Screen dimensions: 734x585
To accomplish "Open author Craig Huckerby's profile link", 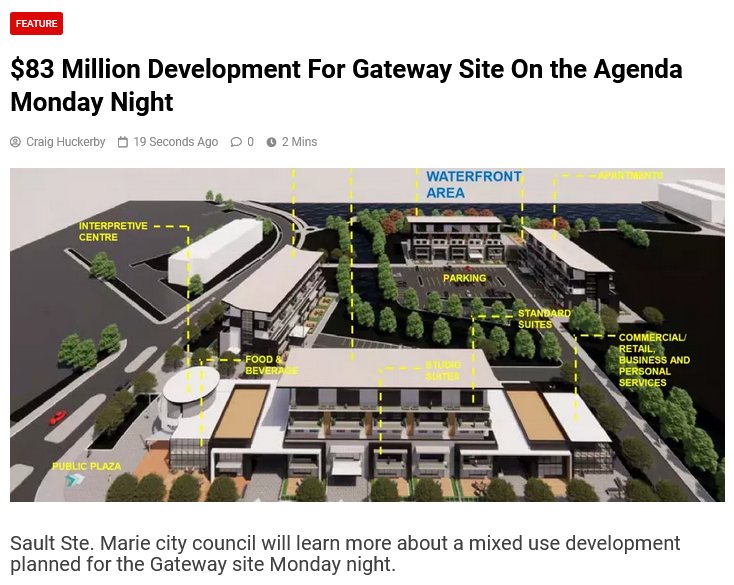I will click(x=66, y=142).
